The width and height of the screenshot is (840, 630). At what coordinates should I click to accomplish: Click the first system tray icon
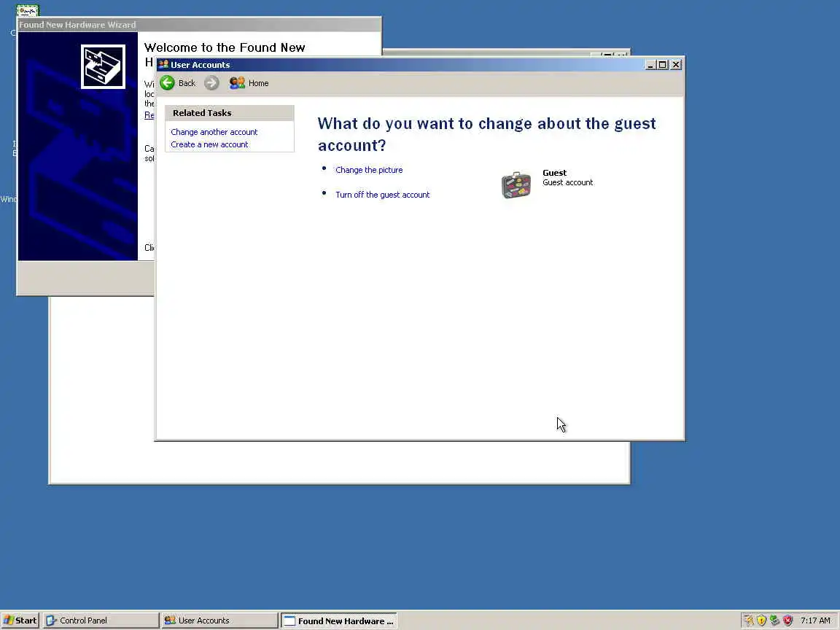click(749, 621)
